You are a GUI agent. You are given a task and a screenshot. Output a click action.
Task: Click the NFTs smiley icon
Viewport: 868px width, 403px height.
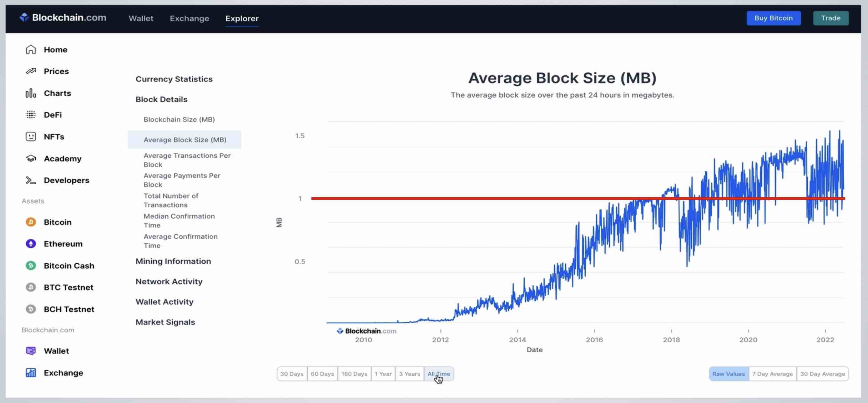(x=31, y=136)
